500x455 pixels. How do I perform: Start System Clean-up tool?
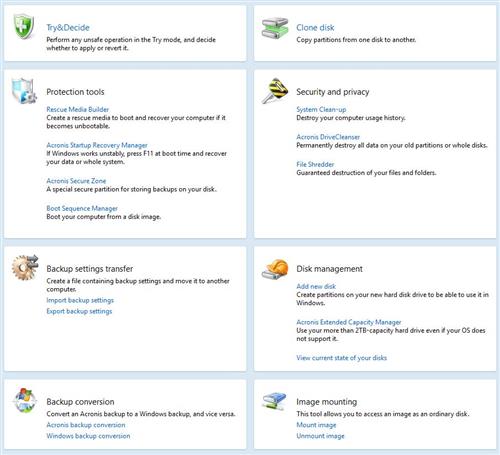321,109
